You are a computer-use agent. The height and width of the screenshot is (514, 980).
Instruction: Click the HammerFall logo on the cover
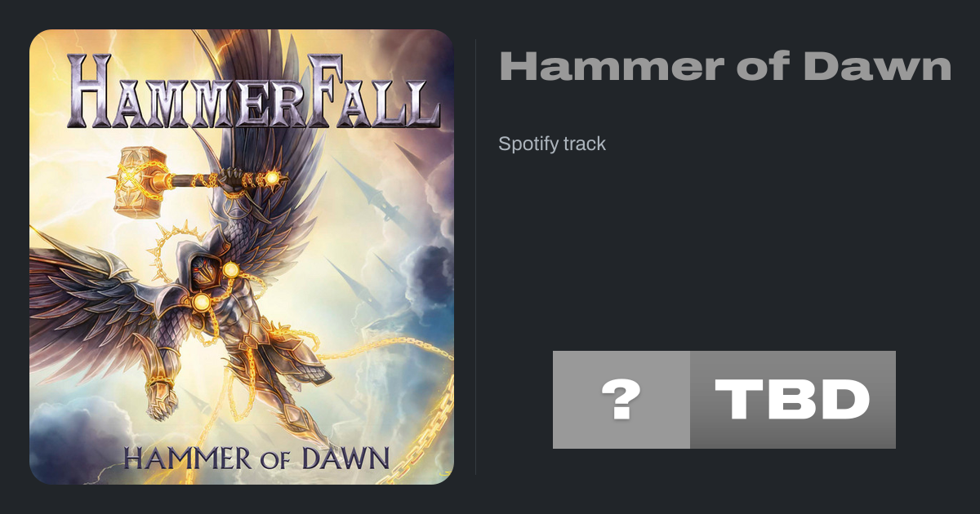(x=253, y=90)
